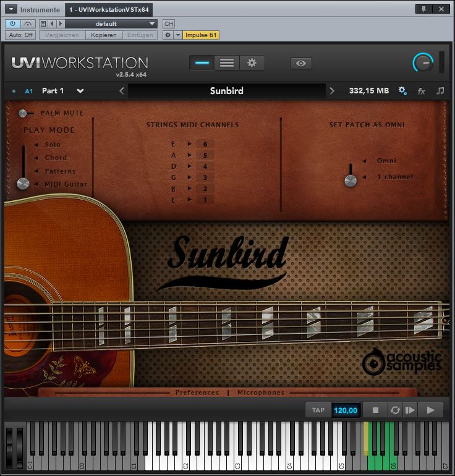This screenshot has width=455, height=476.
Task: Close the plugin window
Action: (x=441, y=9)
